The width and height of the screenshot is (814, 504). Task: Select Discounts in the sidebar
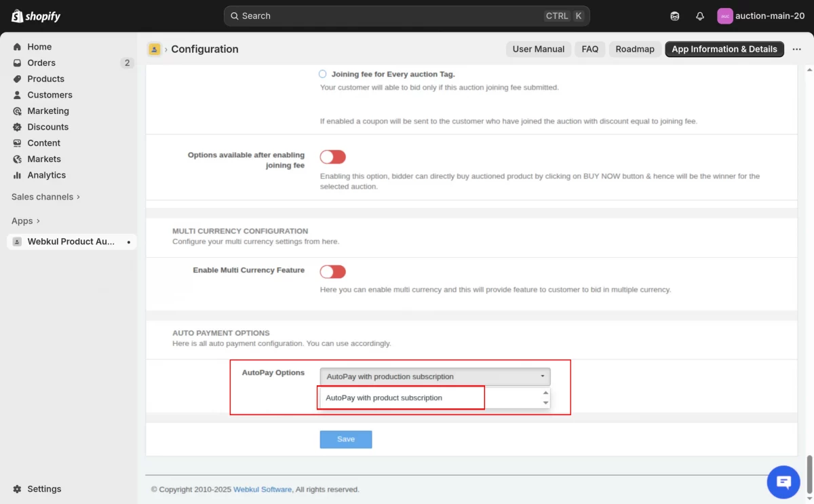pos(48,127)
